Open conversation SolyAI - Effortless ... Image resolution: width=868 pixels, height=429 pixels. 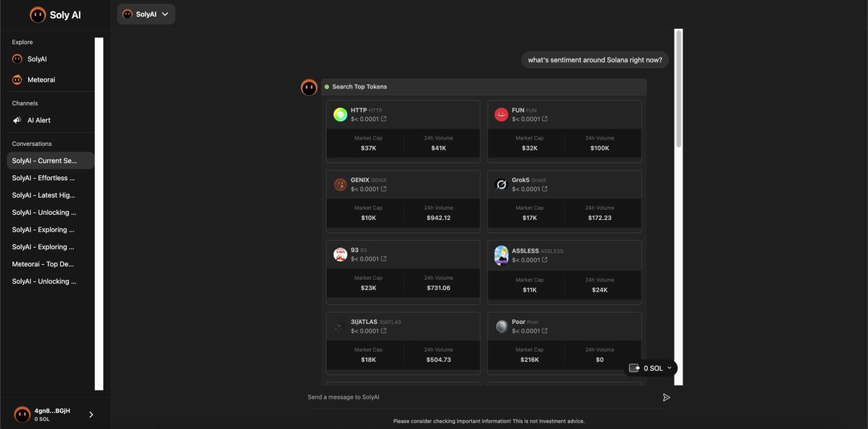coord(51,178)
